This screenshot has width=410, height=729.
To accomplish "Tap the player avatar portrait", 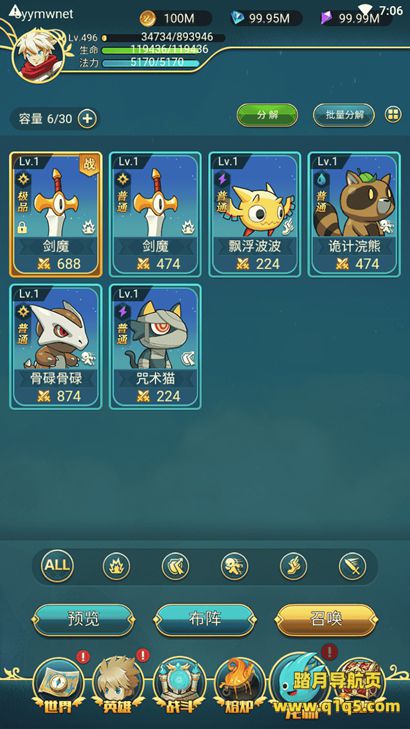I will click(39, 55).
